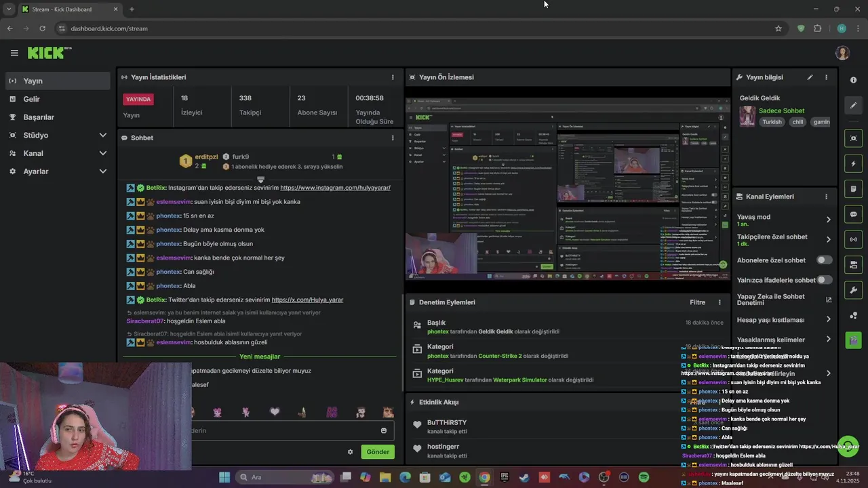Reload the dashboard page
The height and width of the screenshot is (488, 868).
pyautogui.click(x=42, y=28)
